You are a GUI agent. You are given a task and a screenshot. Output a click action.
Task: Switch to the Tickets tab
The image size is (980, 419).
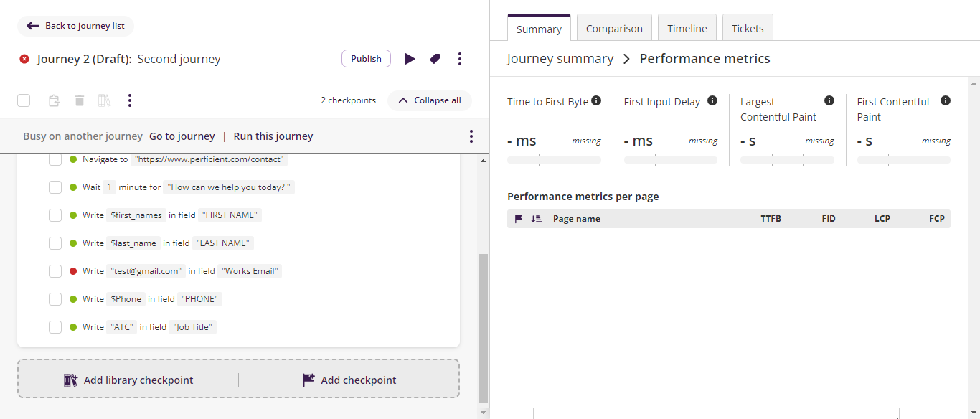[x=748, y=29]
